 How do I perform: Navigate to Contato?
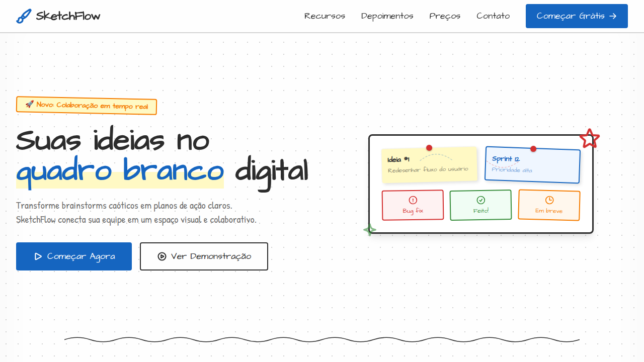click(493, 16)
